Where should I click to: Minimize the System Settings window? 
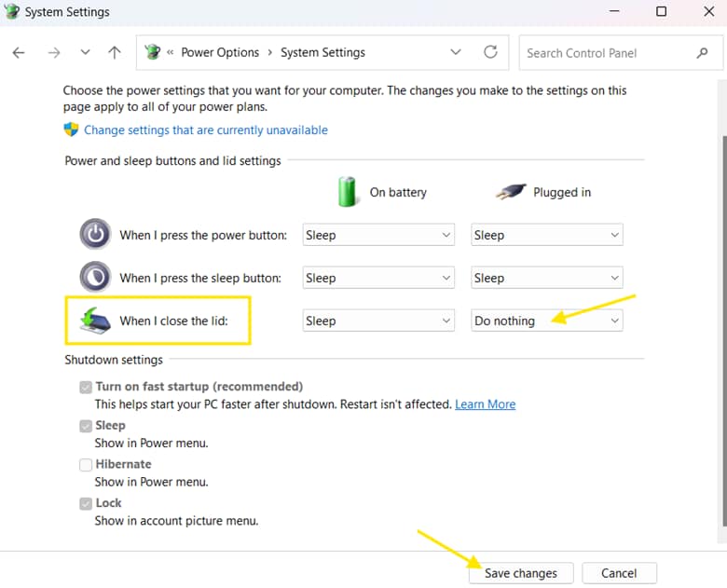pyautogui.click(x=614, y=10)
